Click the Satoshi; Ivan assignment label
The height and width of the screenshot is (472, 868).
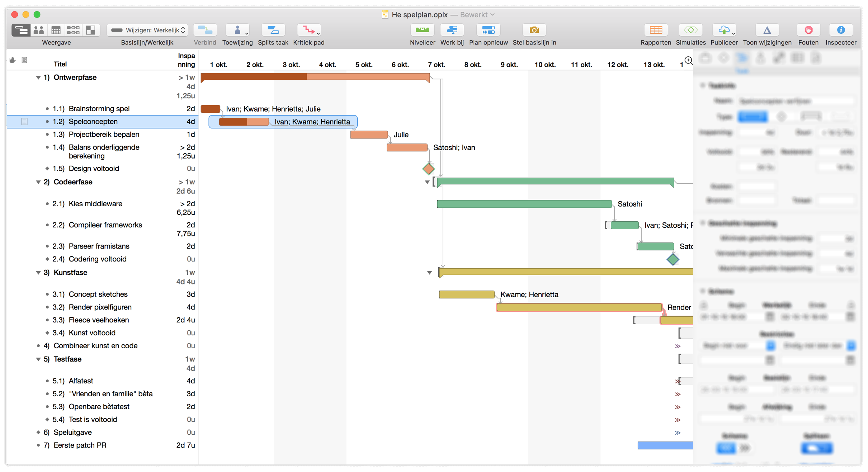pyautogui.click(x=454, y=147)
